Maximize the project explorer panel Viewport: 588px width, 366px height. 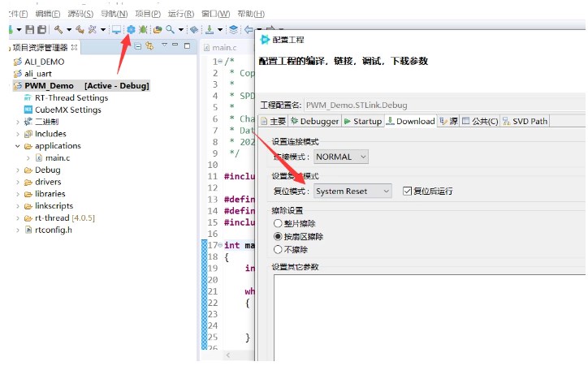[187, 45]
